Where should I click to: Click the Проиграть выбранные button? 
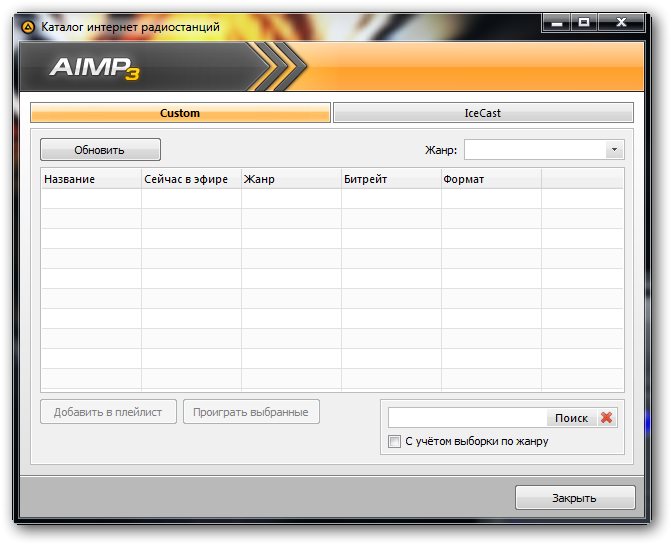[251, 411]
